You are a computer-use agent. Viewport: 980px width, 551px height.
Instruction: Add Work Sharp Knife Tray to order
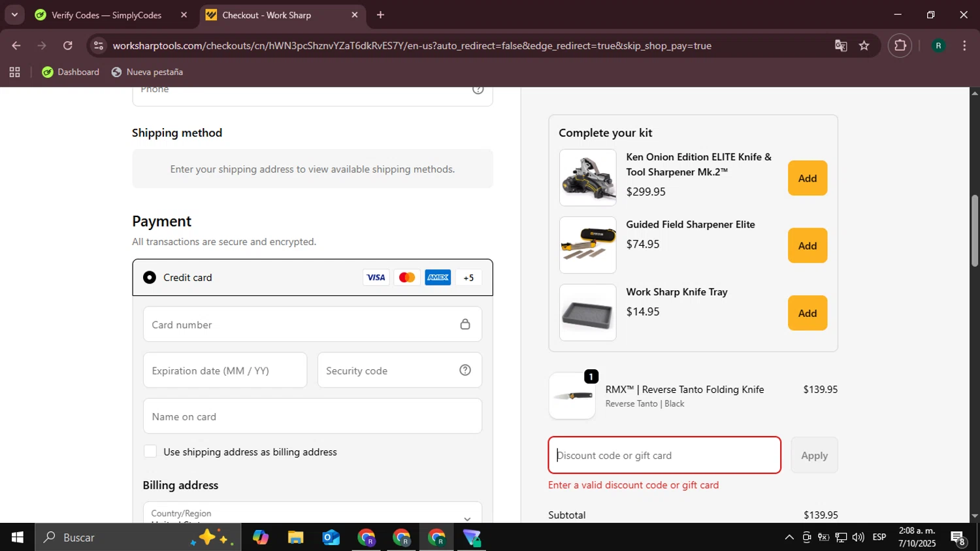[x=808, y=312]
